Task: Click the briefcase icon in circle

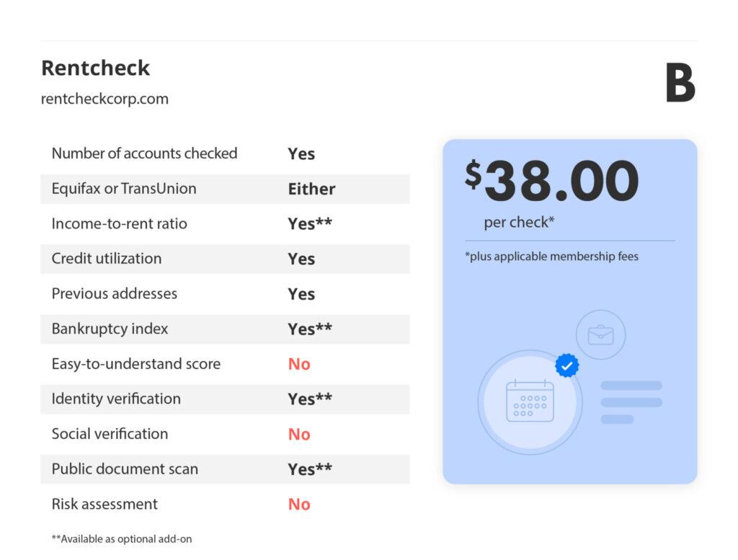Action: tap(600, 334)
